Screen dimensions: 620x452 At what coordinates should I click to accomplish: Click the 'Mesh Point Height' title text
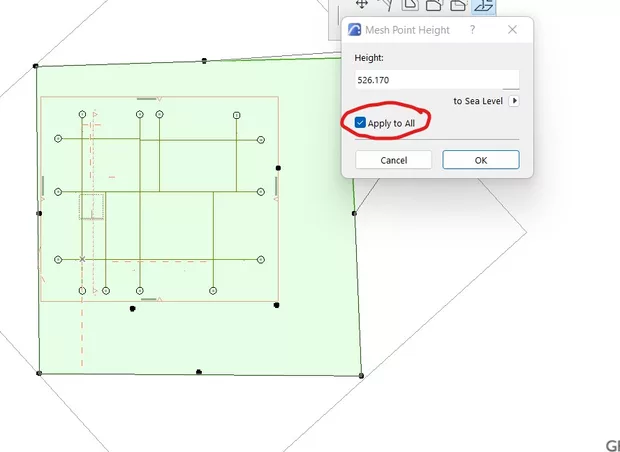coord(407,30)
